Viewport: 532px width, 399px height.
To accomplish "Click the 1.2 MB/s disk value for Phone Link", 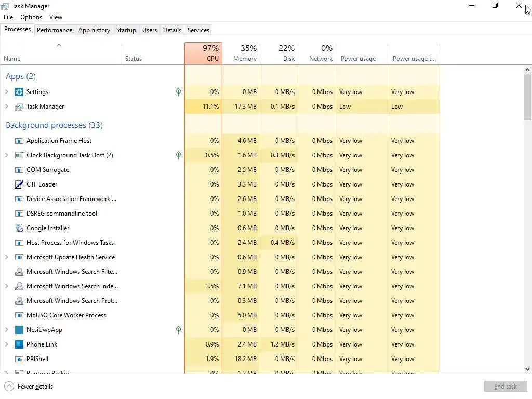I will [283, 344].
